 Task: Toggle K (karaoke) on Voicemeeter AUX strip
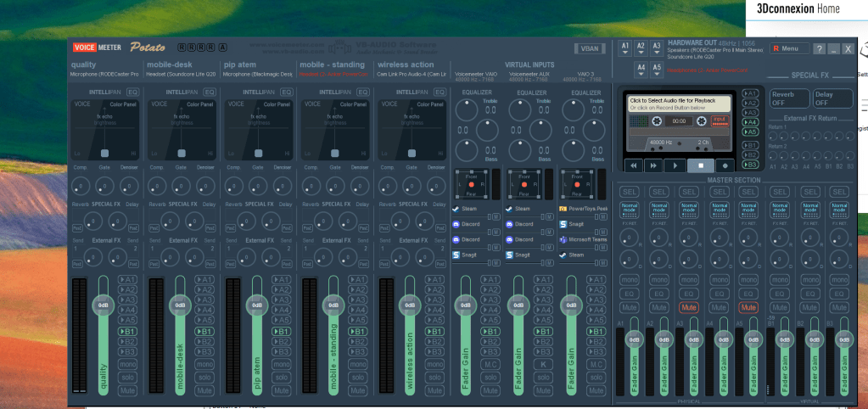pos(543,364)
